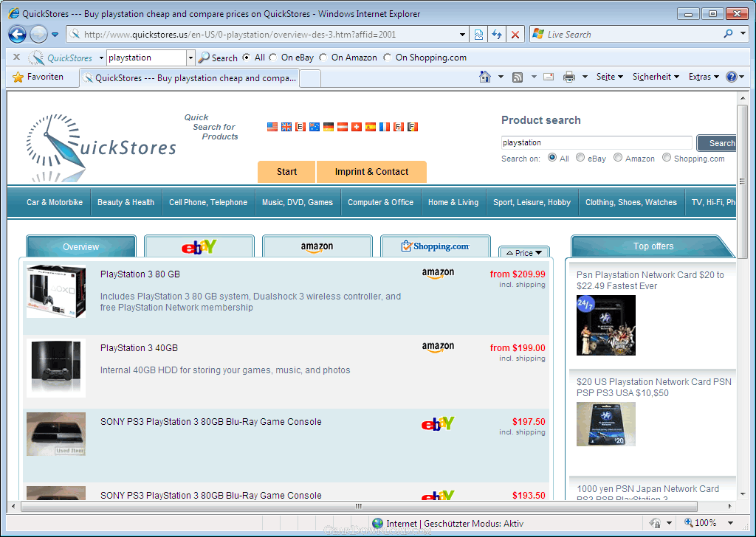Click the vertical page scrollbar thumb
Viewport: 756px width, 537px height.
[742, 182]
